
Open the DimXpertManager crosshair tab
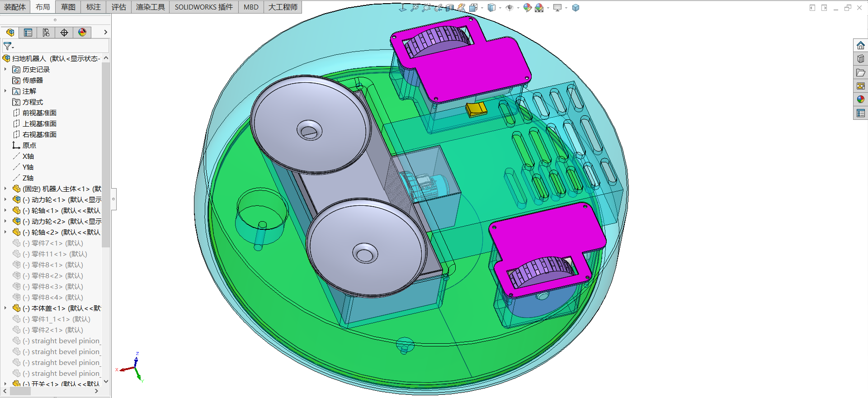point(64,33)
